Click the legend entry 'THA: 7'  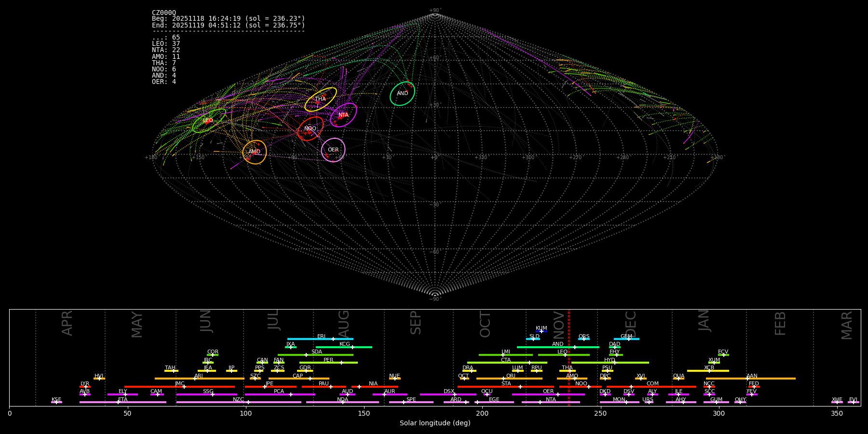click(x=164, y=63)
